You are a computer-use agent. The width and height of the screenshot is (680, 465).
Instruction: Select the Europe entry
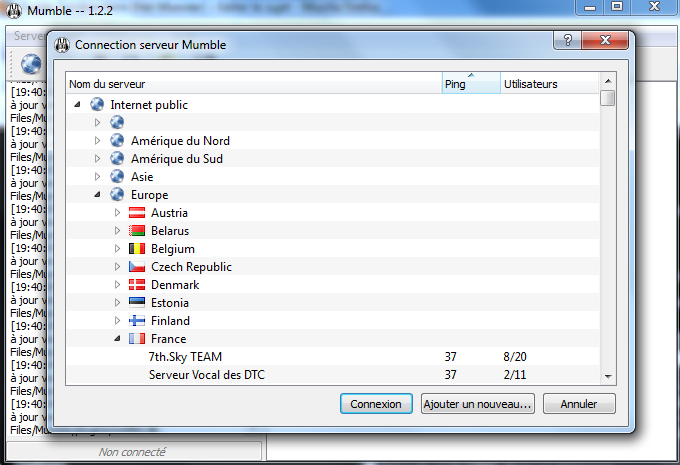click(x=333, y=194)
